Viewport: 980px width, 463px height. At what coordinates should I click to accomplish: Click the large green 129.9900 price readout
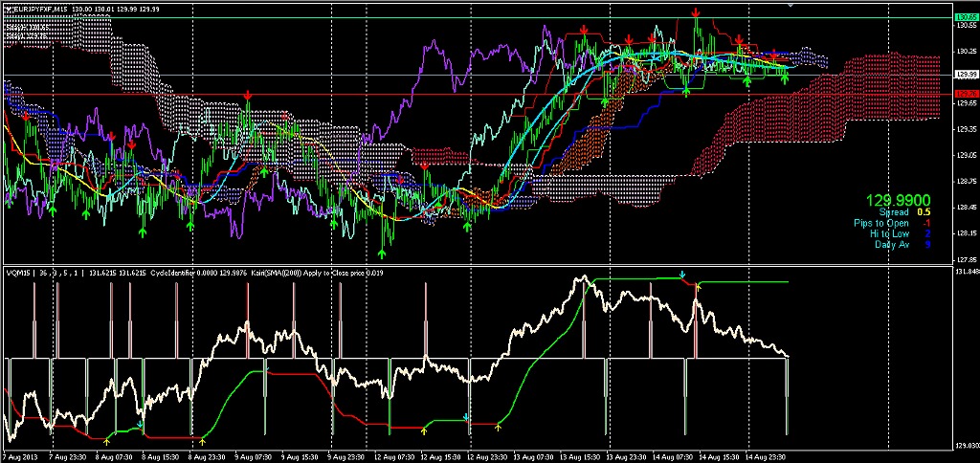pos(898,201)
